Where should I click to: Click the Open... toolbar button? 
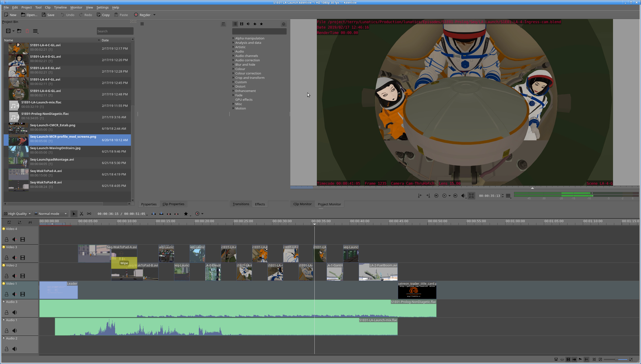pyautogui.click(x=29, y=15)
